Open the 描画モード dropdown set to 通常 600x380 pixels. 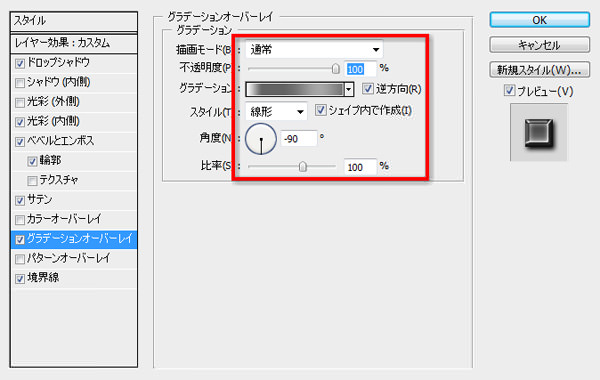314,49
